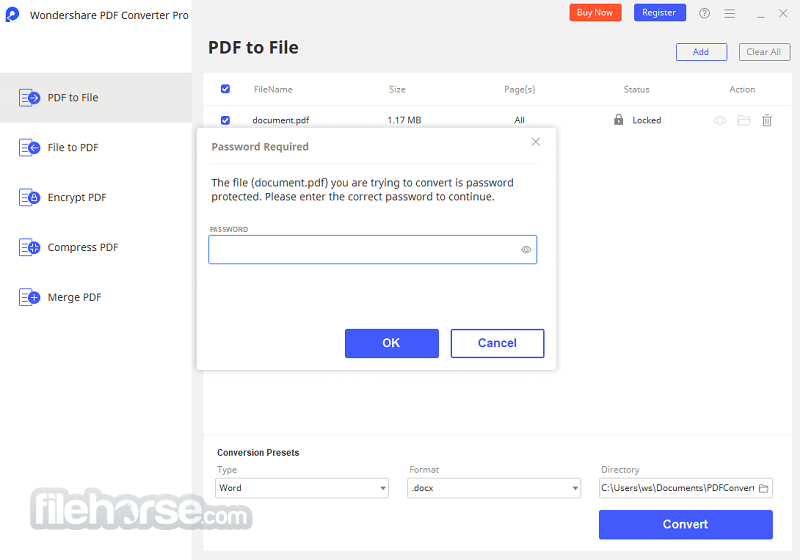Click the Status column header
The image size is (800, 560).
[636, 89]
